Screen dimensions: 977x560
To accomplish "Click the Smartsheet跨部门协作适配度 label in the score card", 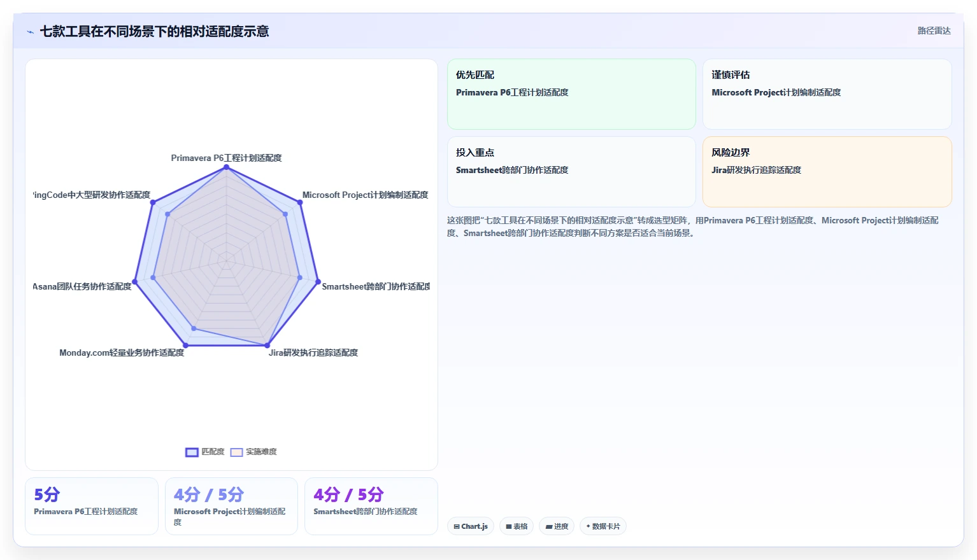I will pyautogui.click(x=366, y=512).
